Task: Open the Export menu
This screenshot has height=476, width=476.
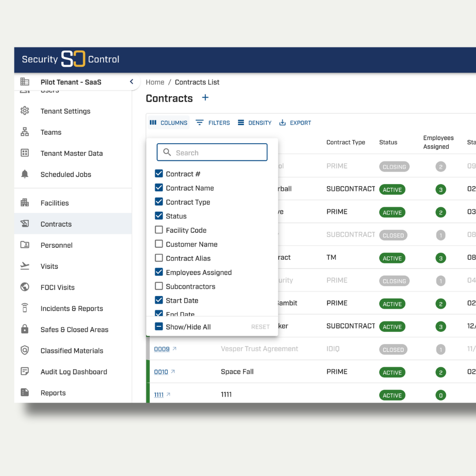Action: pos(295,123)
